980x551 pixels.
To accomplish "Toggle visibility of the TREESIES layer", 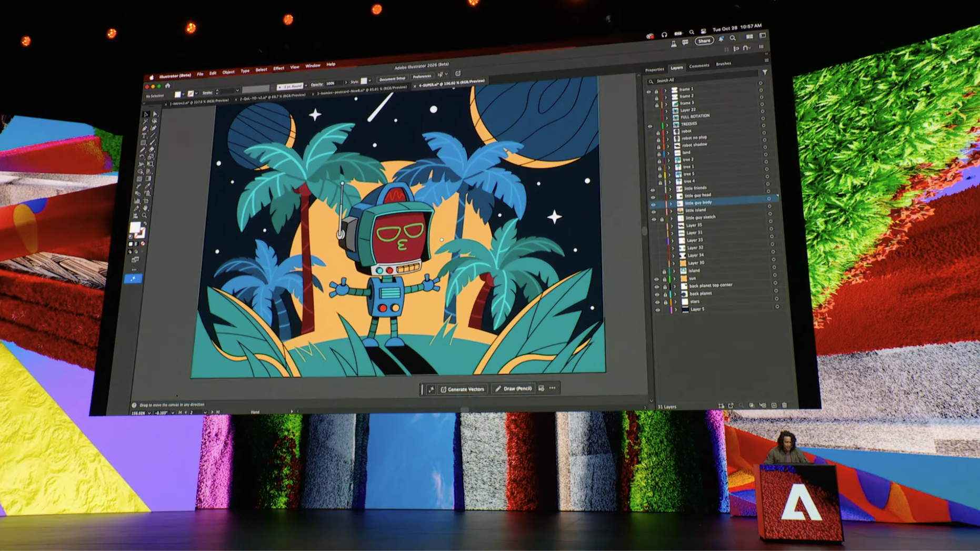I will point(649,126).
